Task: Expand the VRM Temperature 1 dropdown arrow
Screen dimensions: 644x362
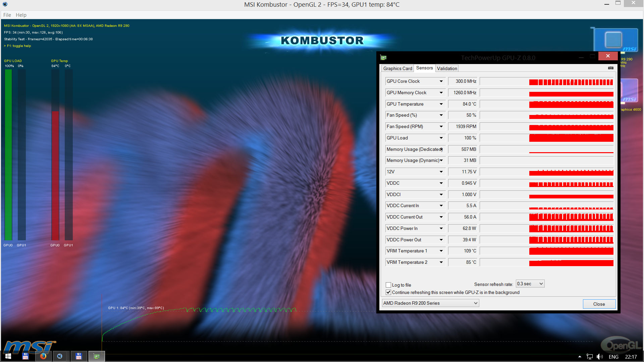Action: coord(441,251)
